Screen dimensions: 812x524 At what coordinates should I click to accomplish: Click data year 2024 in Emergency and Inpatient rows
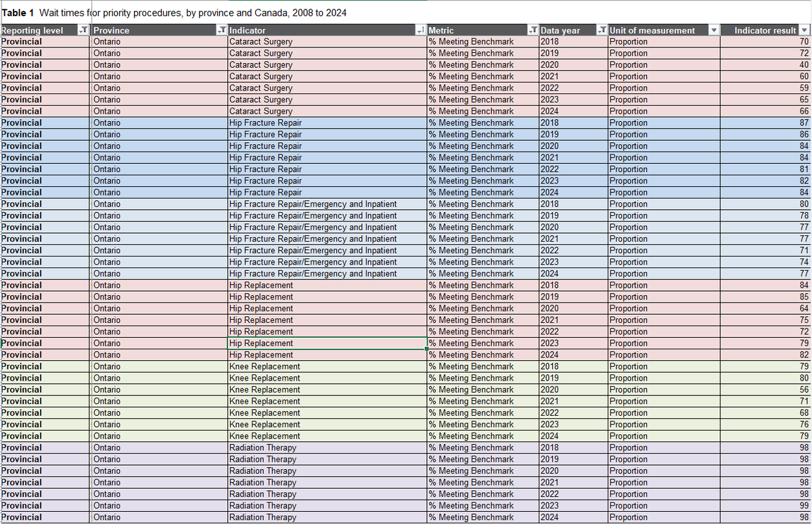click(x=573, y=274)
